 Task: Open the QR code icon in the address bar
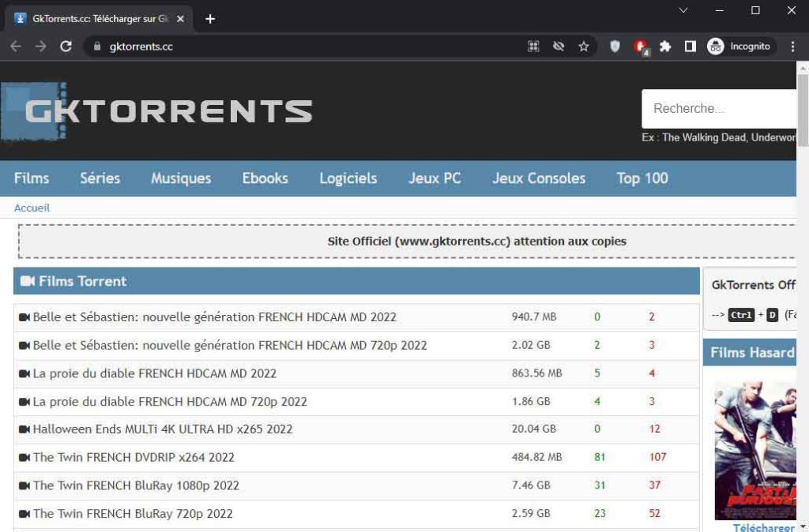click(x=533, y=47)
